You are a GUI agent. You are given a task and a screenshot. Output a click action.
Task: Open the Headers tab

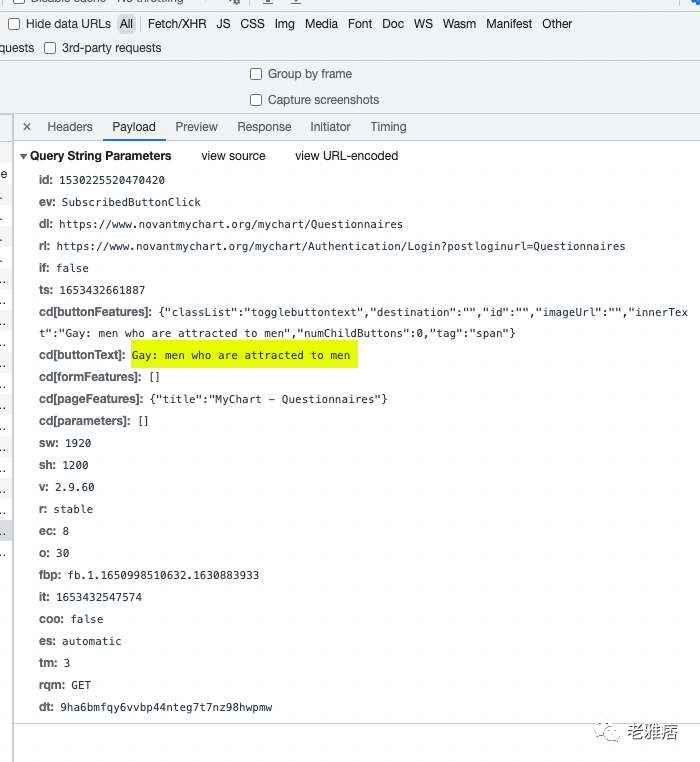(70, 127)
